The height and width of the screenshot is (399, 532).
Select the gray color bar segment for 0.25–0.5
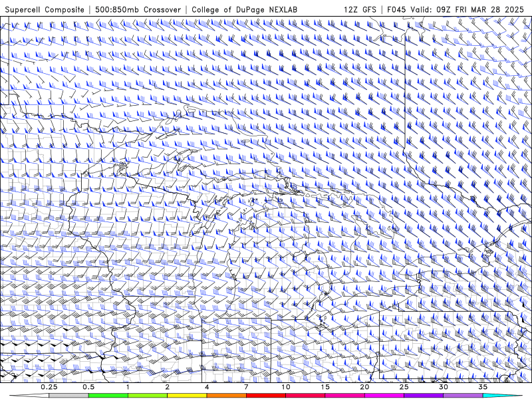coord(69,396)
